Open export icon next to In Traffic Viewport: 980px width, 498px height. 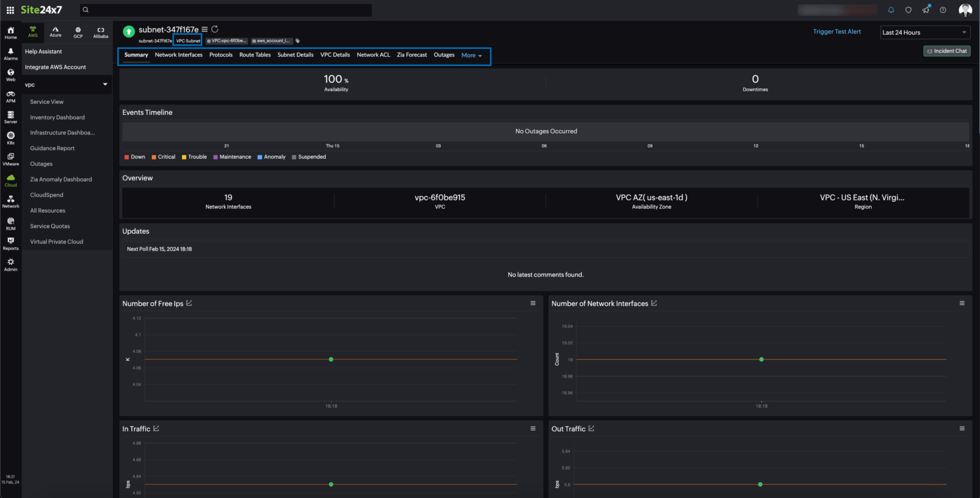(x=156, y=428)
